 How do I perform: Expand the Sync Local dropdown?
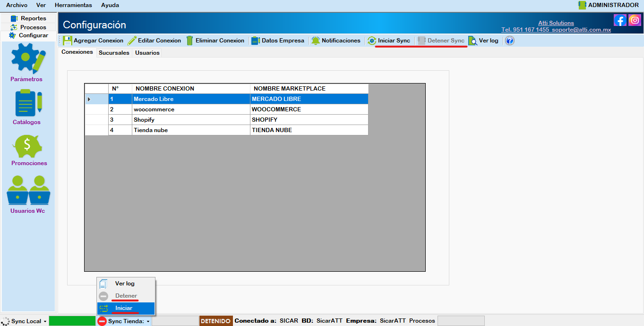45,321
